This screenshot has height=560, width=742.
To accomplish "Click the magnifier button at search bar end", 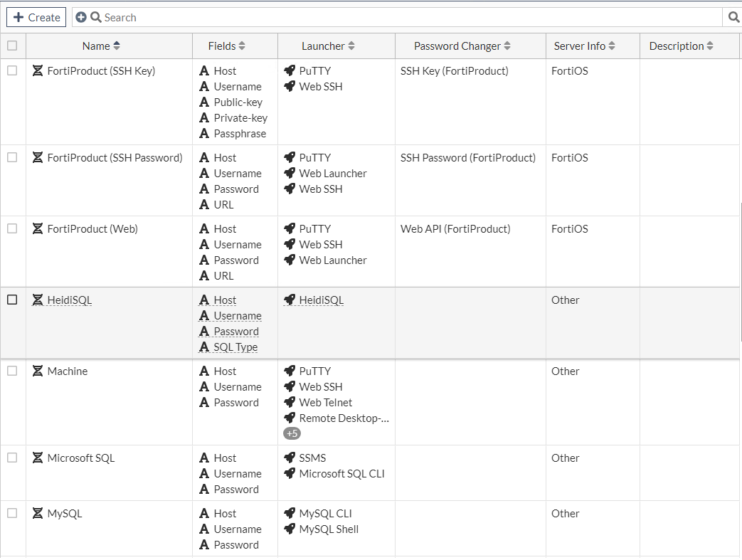I will (733, 17).
